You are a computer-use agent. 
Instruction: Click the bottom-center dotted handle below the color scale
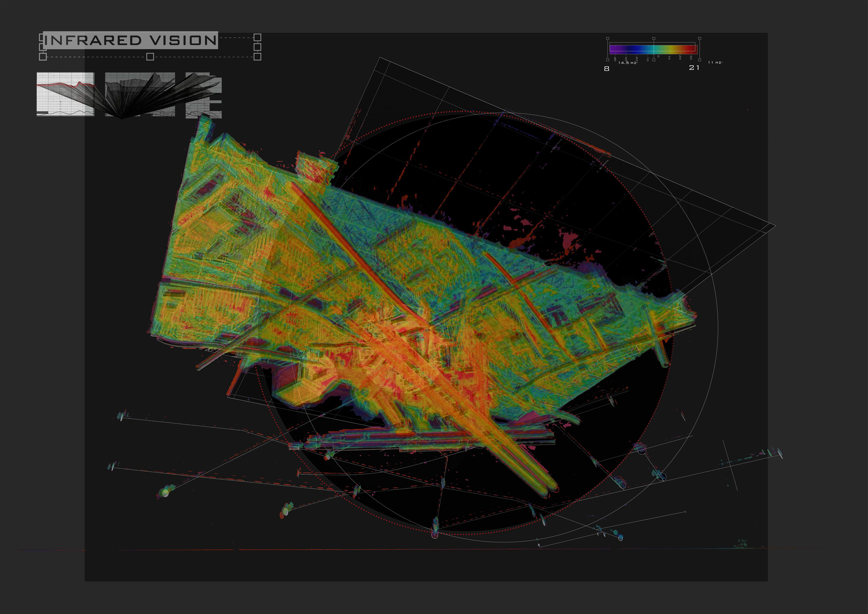[654, 60]
